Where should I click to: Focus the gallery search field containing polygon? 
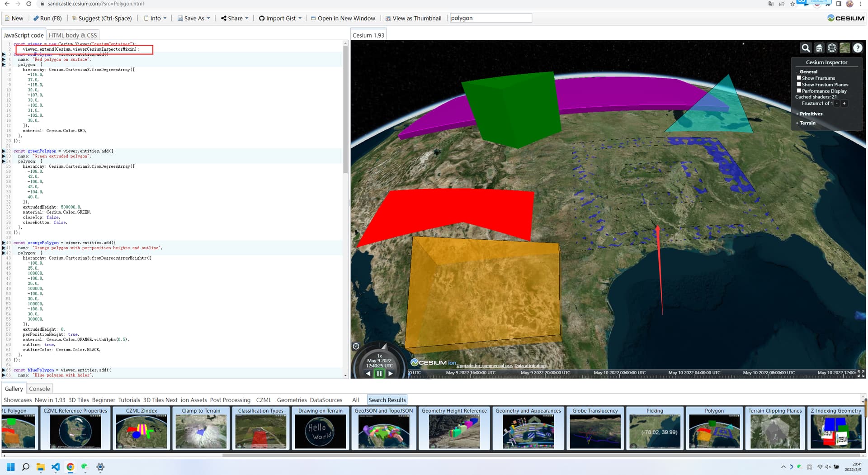(491, 18)
